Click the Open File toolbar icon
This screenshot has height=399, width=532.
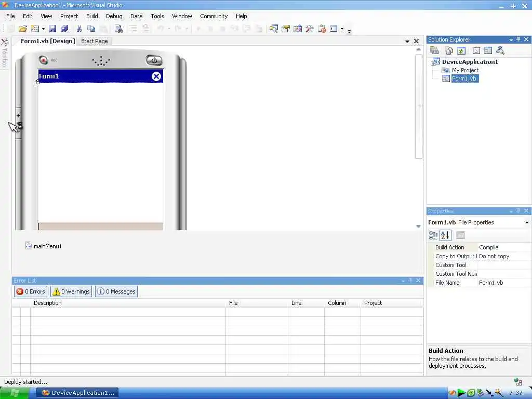coord(23,29)
